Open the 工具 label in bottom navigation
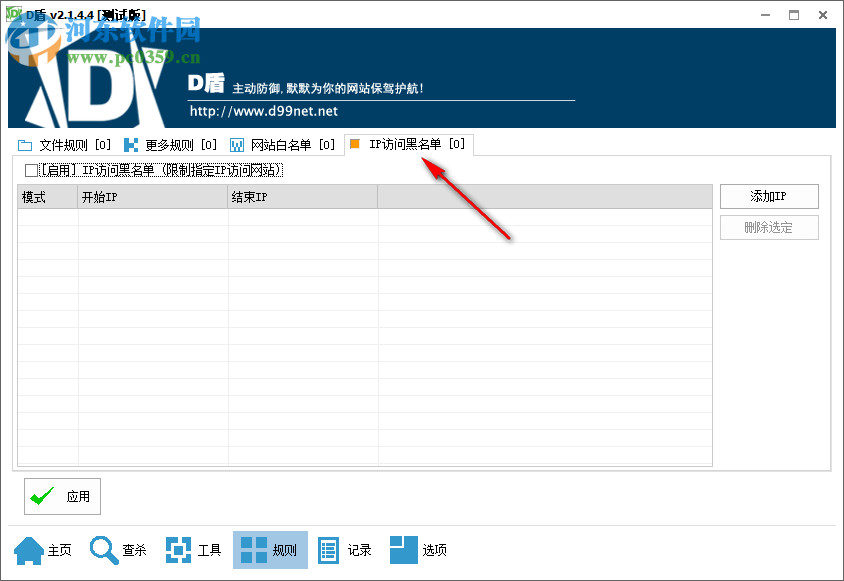The width and height of the screenshot is (844, 581). click(x=209, y=550)
